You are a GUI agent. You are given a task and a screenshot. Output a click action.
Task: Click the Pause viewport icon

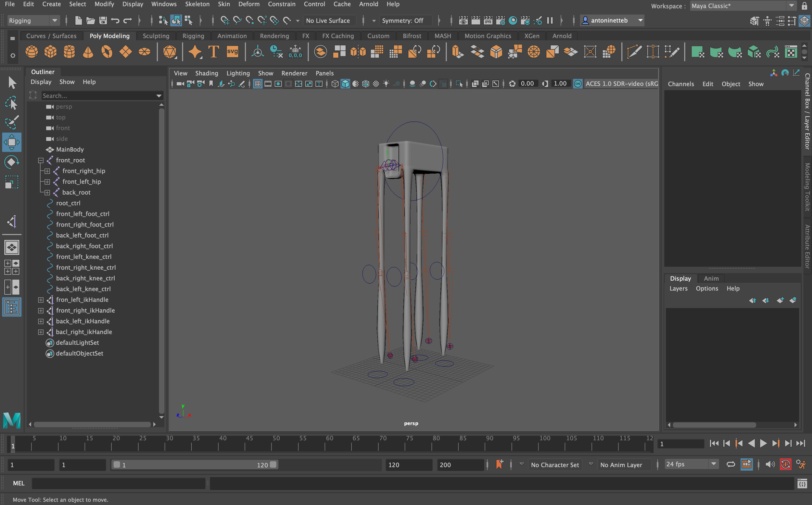pos(550,20)
